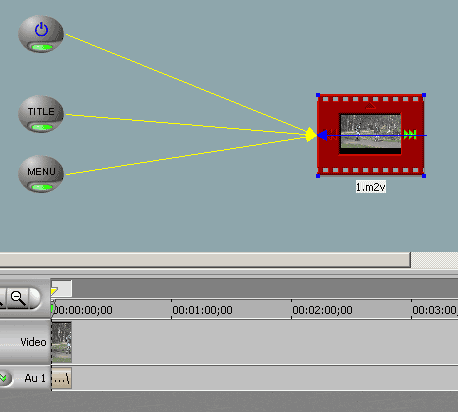Click the zoom out magnifier icon
This screenshot has width=458, height=412.
(x=18, y=298)
